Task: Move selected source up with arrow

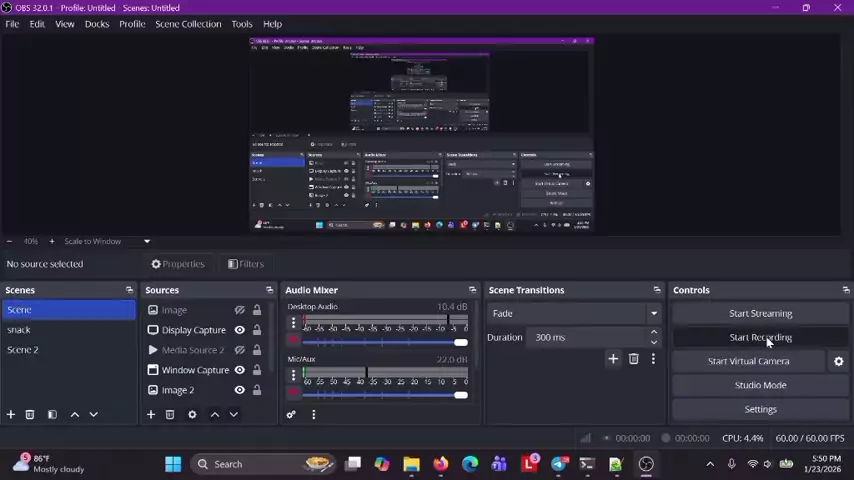Action: click(214, 414)
